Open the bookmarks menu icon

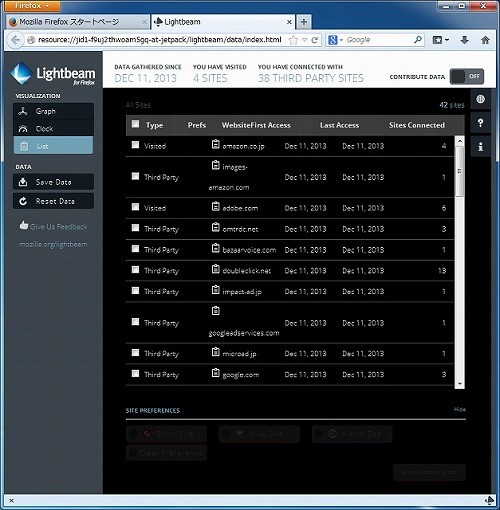tap(440, 40)
